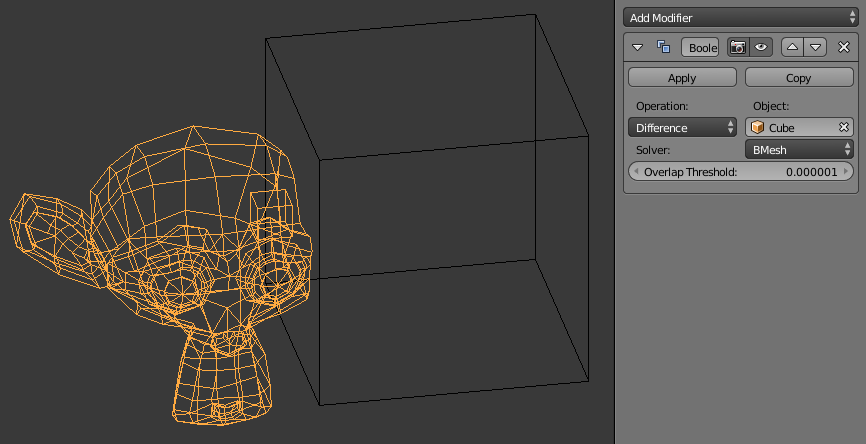Collapse the Boolean modifier panel triangle
866x444 pixels.
(637, 47)
